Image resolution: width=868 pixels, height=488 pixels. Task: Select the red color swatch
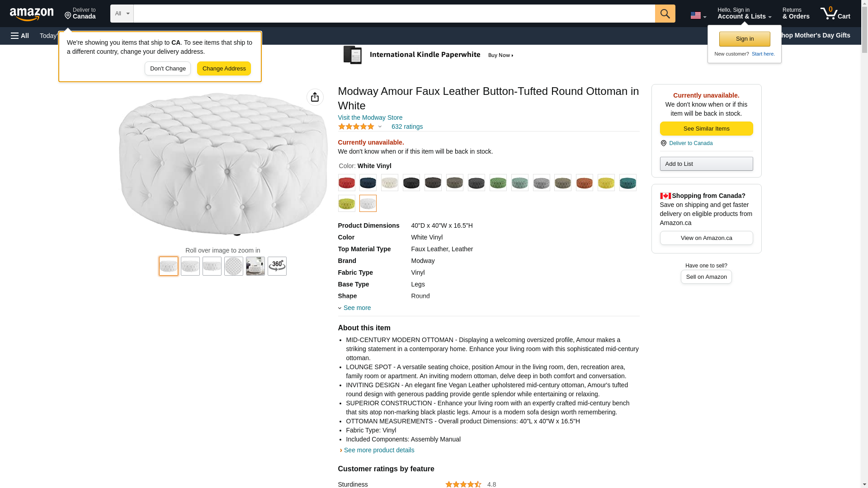pos(347,183)
